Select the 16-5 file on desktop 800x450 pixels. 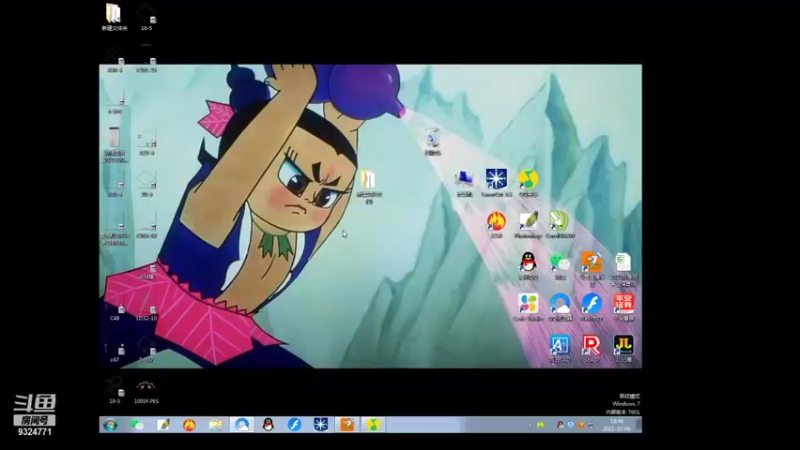point(146,17)
